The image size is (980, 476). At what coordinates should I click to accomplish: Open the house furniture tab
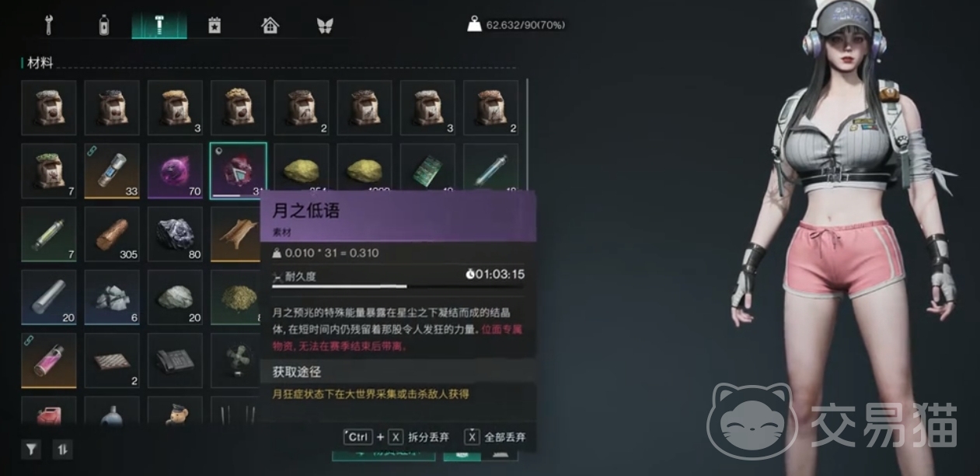[x=270, y=25]
